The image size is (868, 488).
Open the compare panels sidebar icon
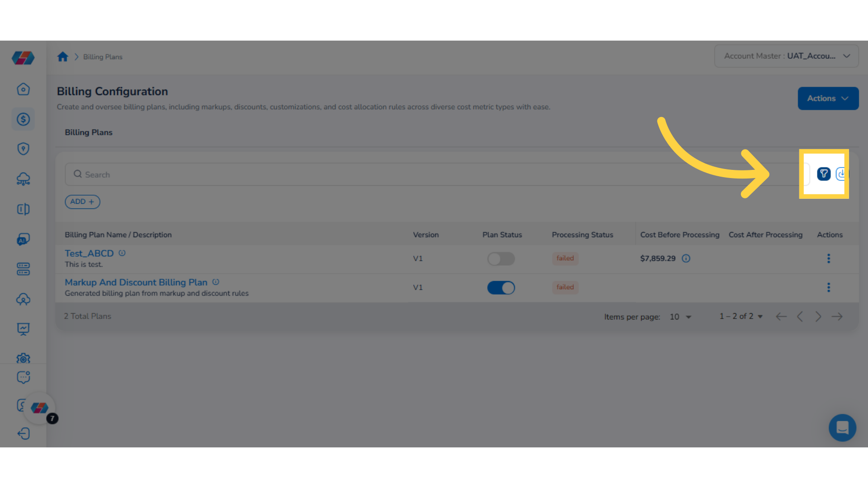coord(23,209)
